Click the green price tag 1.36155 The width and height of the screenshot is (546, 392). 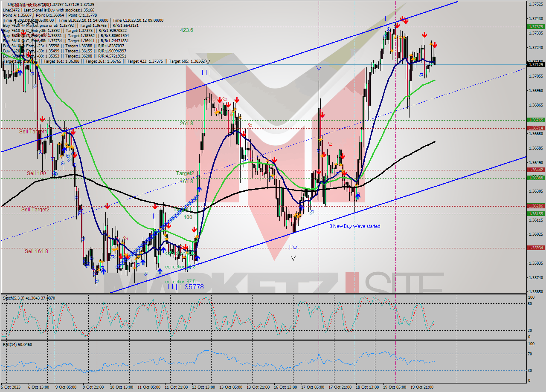tap(536, 214)
